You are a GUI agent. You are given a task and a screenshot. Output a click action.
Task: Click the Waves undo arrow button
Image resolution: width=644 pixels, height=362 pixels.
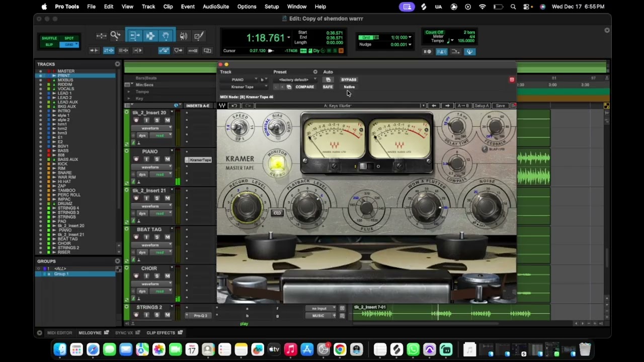click(234, 106)
